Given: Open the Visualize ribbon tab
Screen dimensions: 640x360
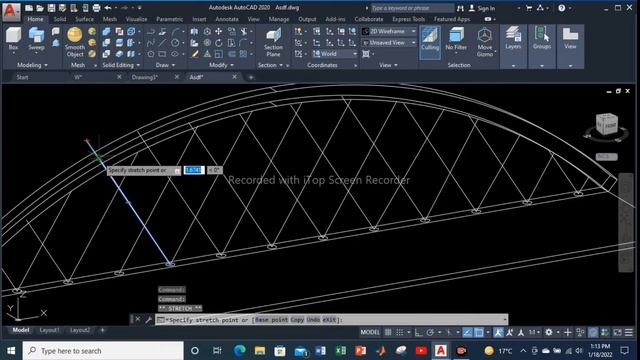Looking at the screenshot, I should click(x=136, y=19).
